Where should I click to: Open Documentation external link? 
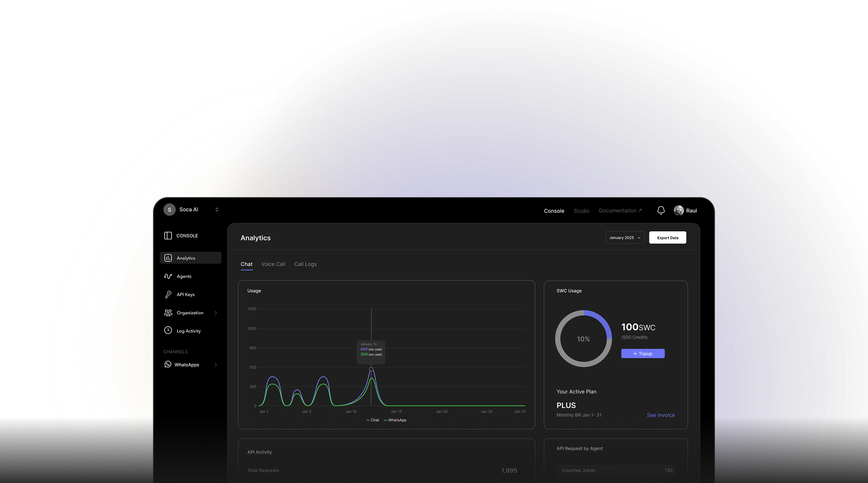point(620,211)
